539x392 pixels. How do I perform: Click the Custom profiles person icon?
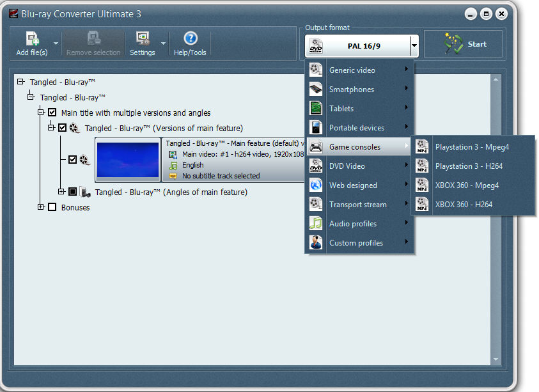tap(316, 243)
